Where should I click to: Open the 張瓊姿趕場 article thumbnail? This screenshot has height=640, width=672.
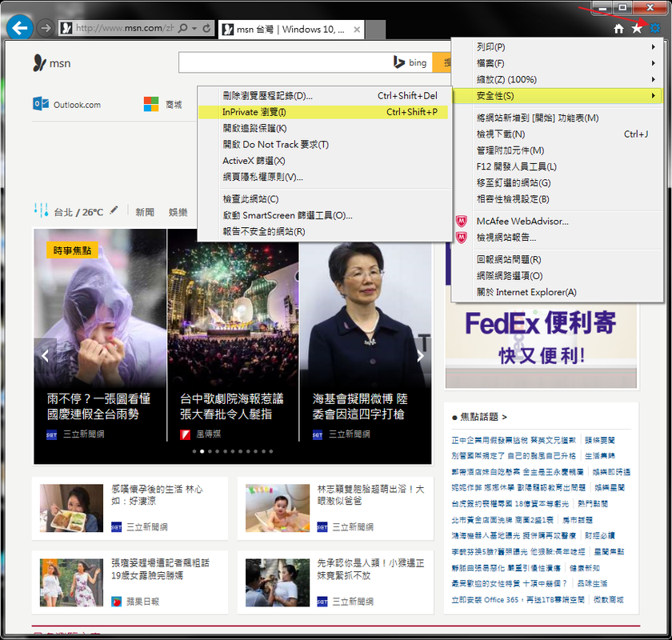point(71,582)
